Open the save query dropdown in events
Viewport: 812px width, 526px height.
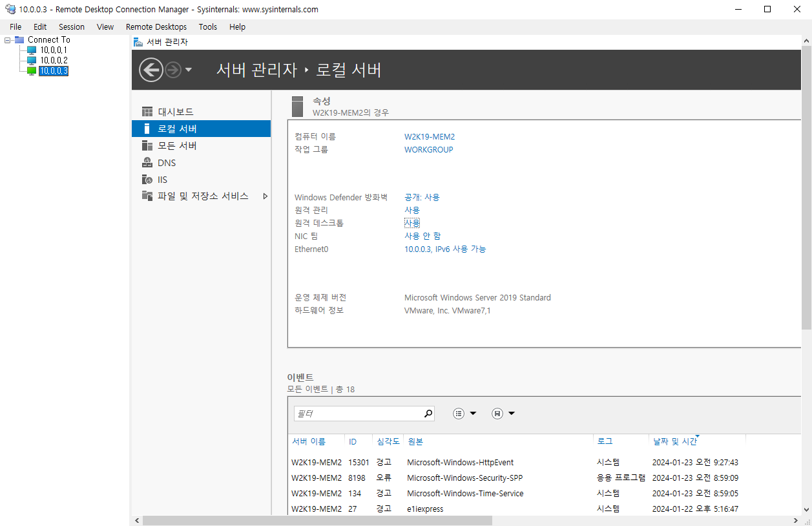(x=503, y=414)
